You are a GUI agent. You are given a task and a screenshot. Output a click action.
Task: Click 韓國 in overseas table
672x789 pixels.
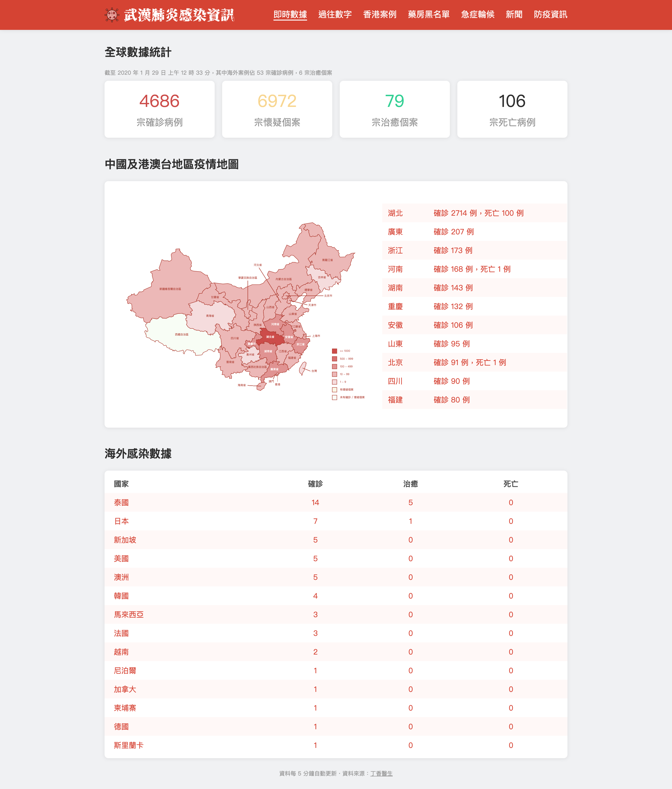pos(122,596)
